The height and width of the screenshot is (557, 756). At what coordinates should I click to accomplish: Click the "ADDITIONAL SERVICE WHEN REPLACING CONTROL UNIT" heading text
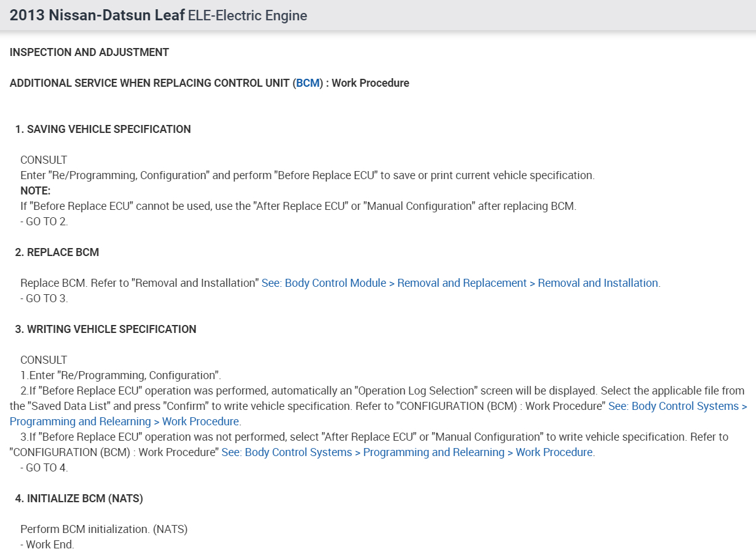coord(150,83)
